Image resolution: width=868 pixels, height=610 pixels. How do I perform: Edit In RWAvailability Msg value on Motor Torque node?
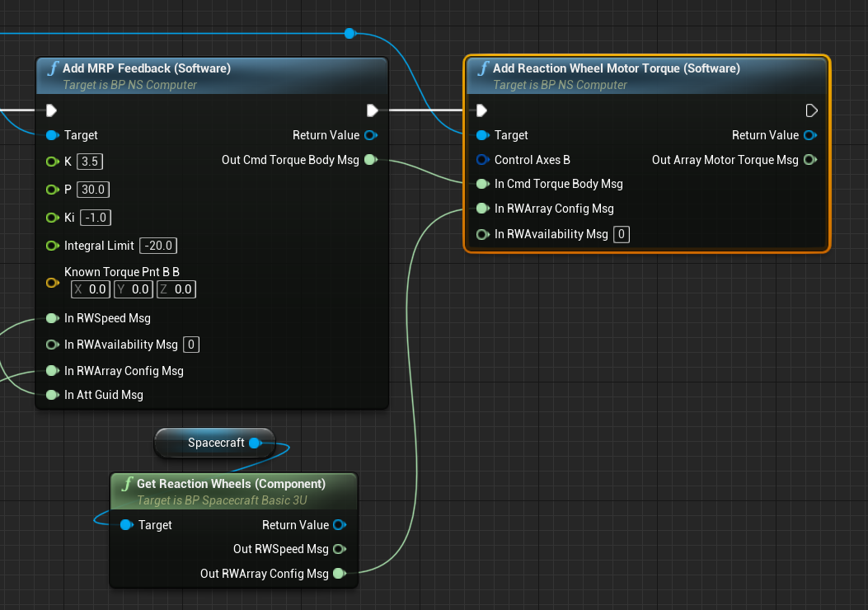[622, 235]
